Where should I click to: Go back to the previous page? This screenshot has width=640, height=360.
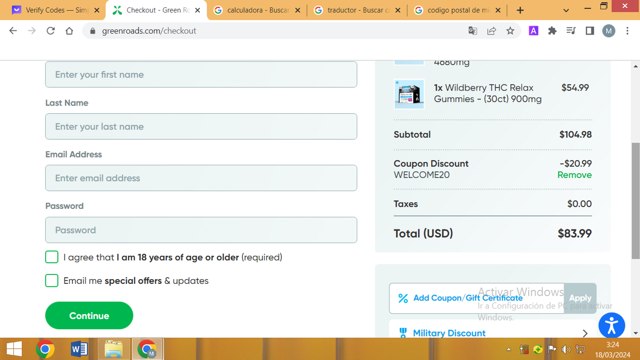click(x=13, y=31)
